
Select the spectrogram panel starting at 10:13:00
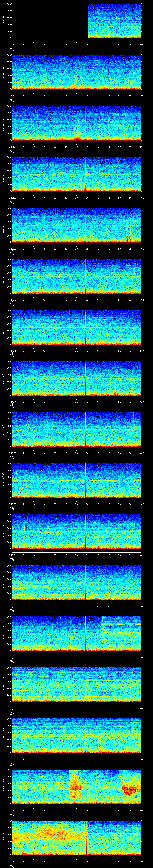[x=77, y=225]
